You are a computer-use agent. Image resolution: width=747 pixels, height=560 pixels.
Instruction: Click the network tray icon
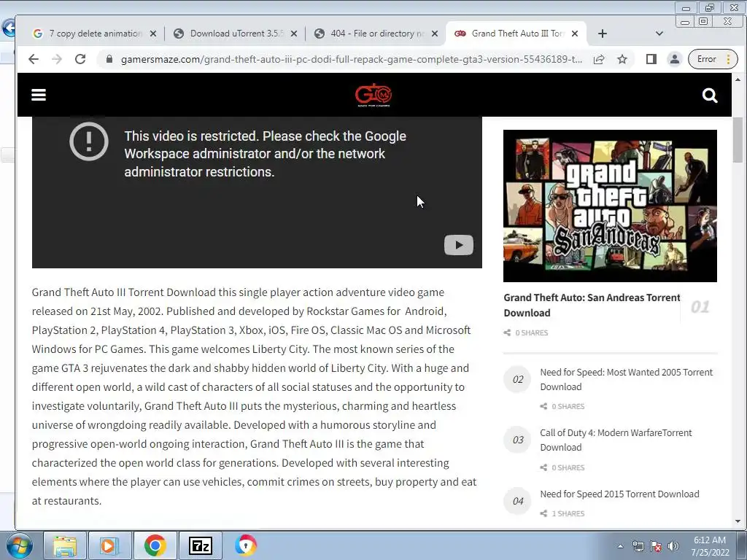pos(638,546)
